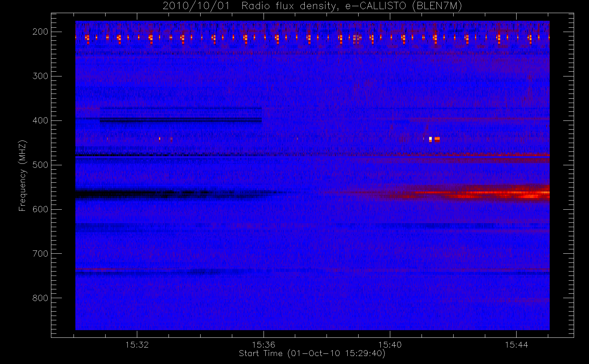Click the 500 frequency tick label
The image size is (589, 364).
coord(40,165)
